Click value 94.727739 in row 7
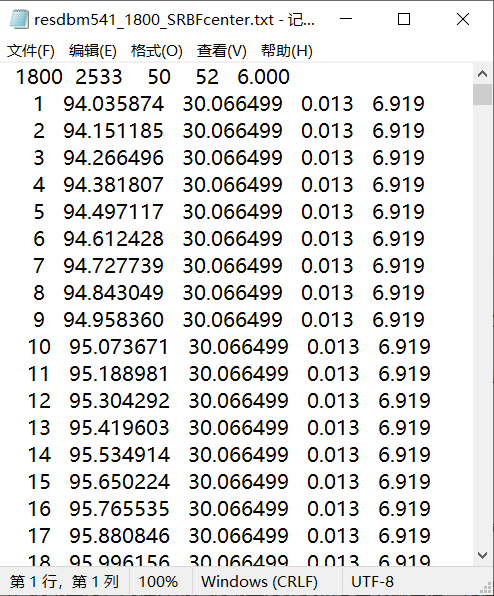Viewport: 494px width, 596px height. tap(113, 266)
